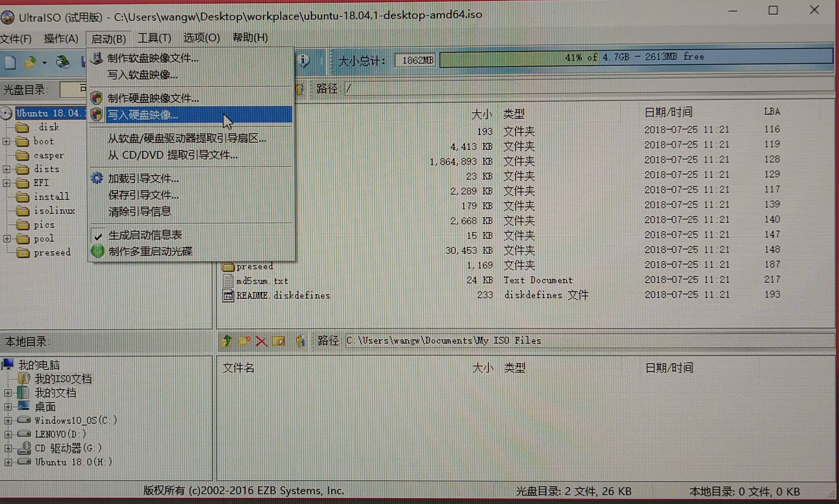The height and width of the screenshot is (504, 839).
Task: Click the 加载引导文件 menu entry
Action: [x=143, y=179]
